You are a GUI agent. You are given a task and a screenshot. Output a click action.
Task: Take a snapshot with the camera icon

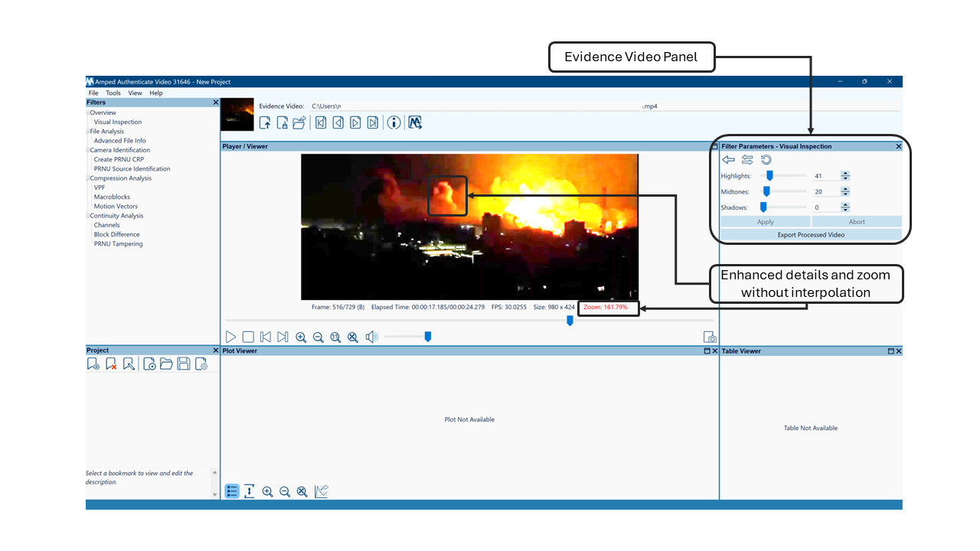pyautogui.click(x=709, y=336)
